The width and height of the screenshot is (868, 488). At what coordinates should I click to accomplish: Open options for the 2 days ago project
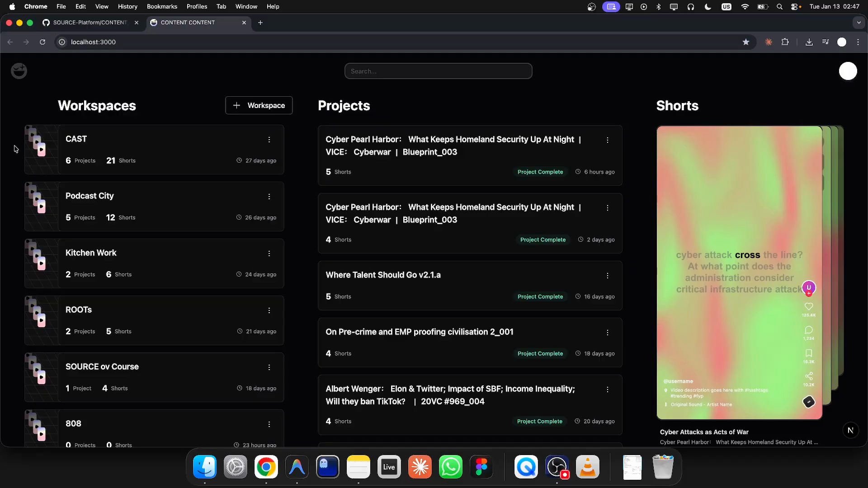(608, 208)
